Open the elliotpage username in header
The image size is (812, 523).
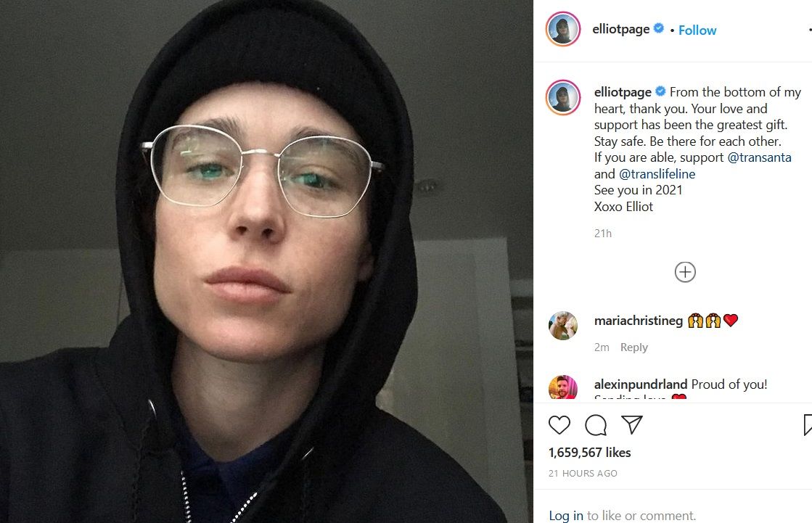pos(621,29)
